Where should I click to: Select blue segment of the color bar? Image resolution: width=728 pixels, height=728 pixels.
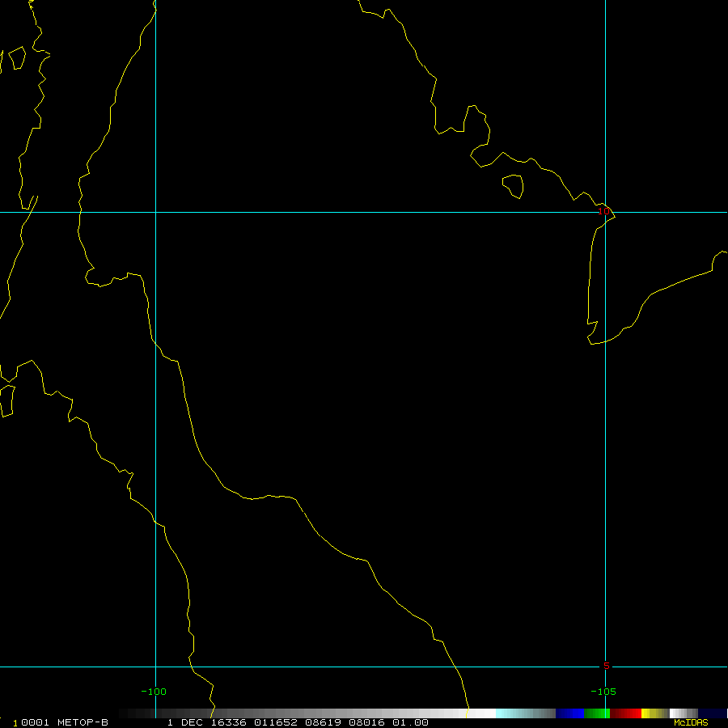(x=569, y=713)
